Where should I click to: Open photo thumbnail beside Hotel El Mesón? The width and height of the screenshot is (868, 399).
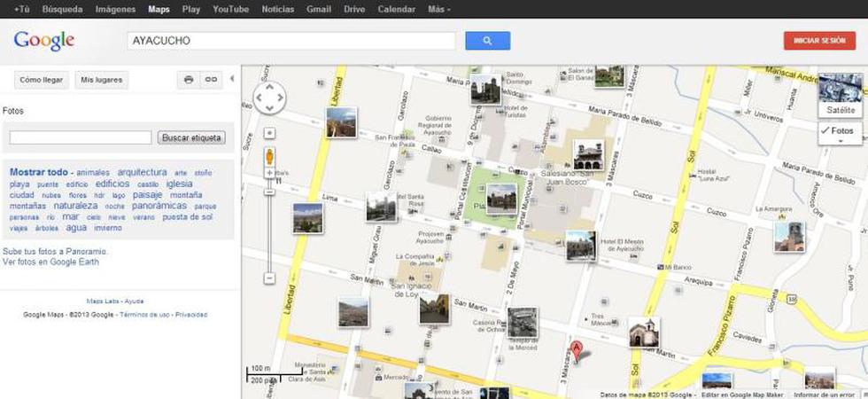pyautogui.click(x=581, y=246)
